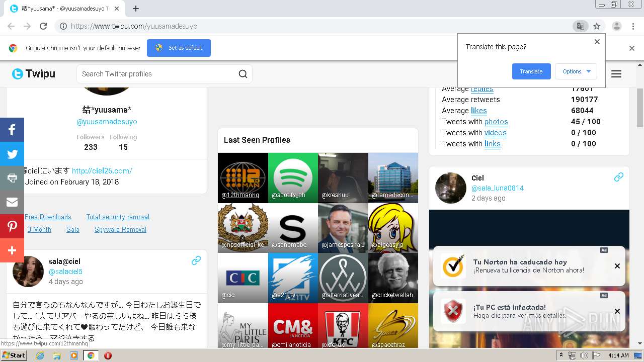Dismiss default browser notification bar

tap(632, 48)
